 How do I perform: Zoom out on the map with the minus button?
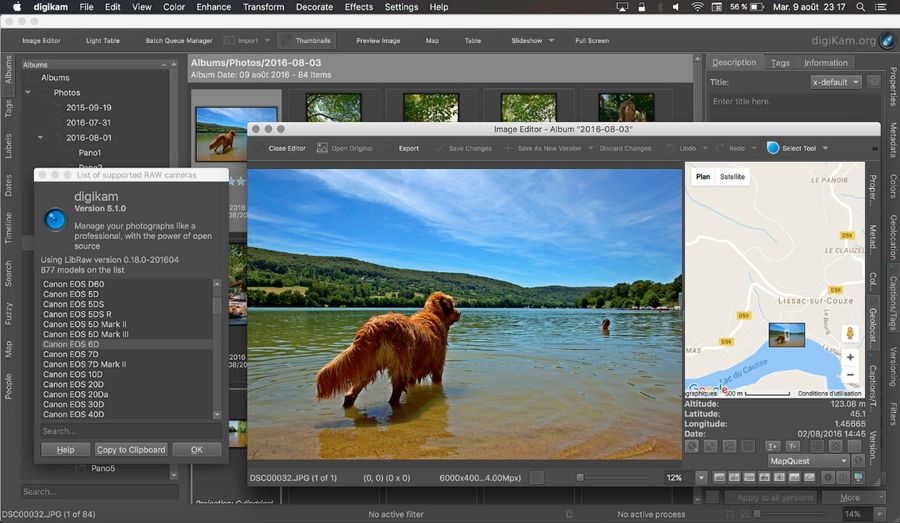pyautogui.click(x=850, y=376)
